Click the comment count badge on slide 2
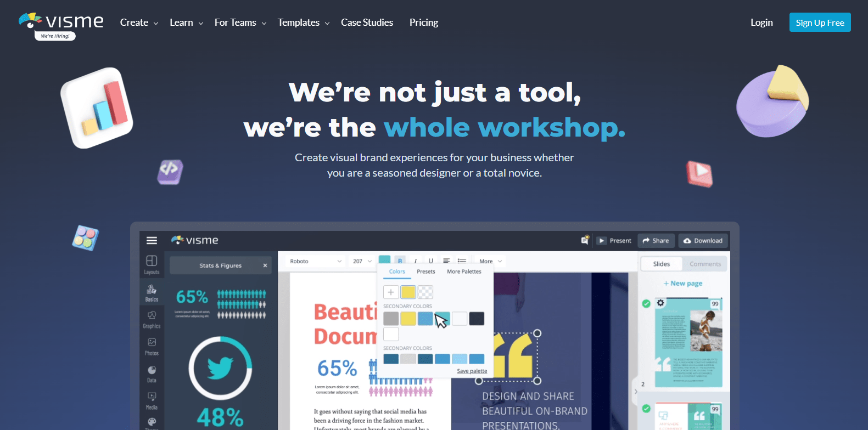The height and width of the screenshot is (430, 868). (x=715, y=304)
